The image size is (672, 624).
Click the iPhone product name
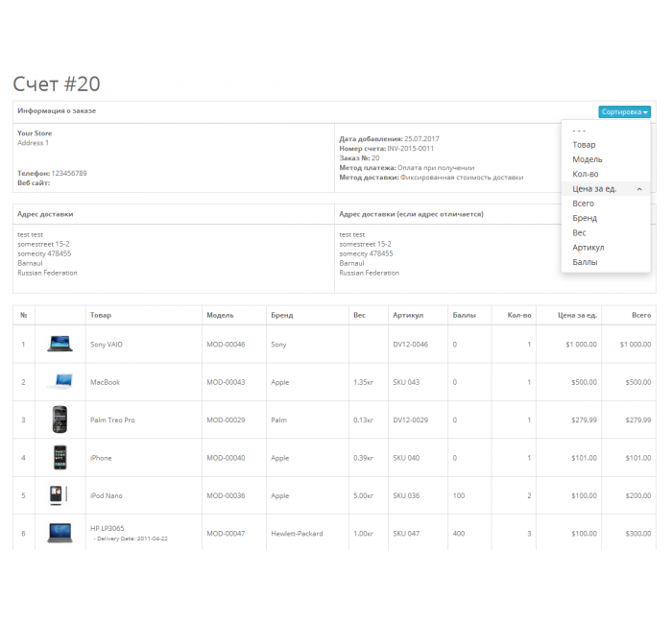click(101, 458)
